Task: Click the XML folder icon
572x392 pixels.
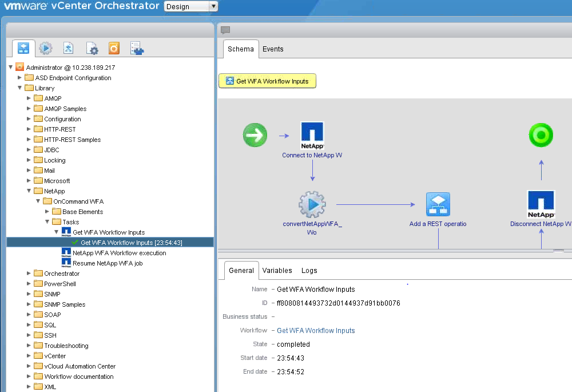Action: point(38,386)
